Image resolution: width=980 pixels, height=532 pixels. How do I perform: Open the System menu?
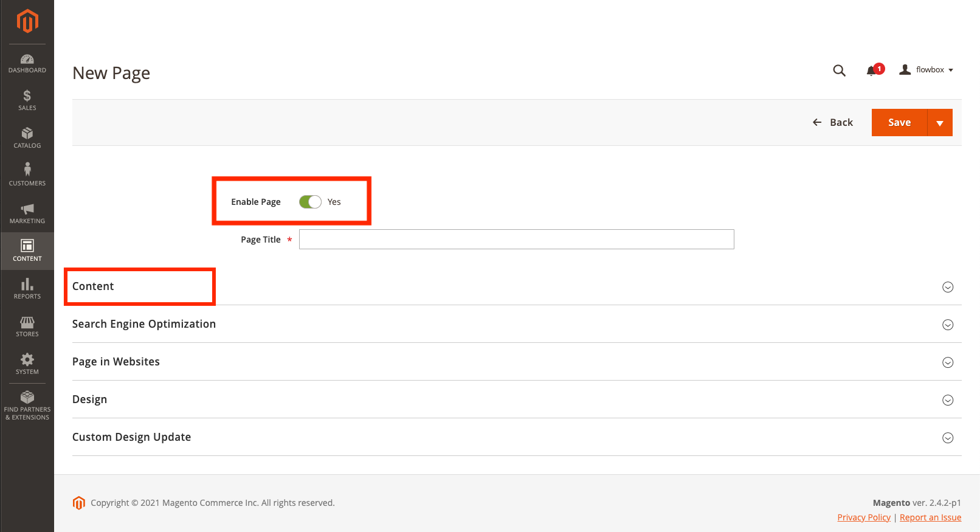point(27,364)
